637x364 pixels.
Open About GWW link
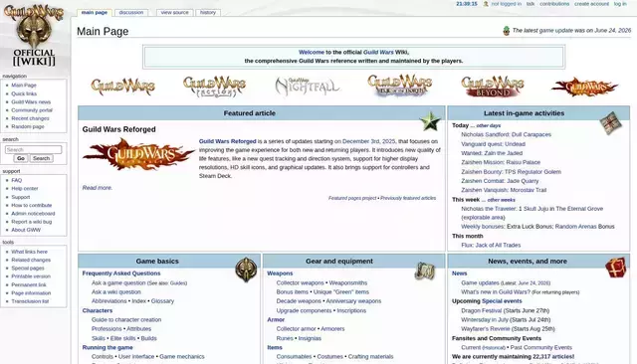coord(26,230)
